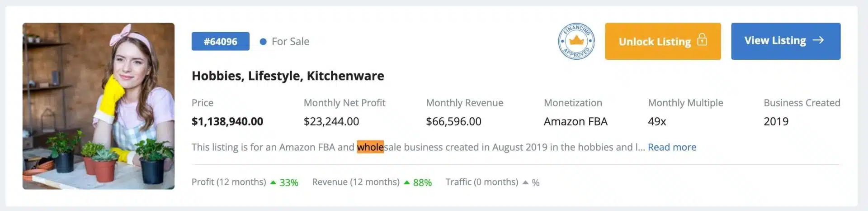
Task: Click the Amazon FBA monetization value
Action: (x=576, y=121)
